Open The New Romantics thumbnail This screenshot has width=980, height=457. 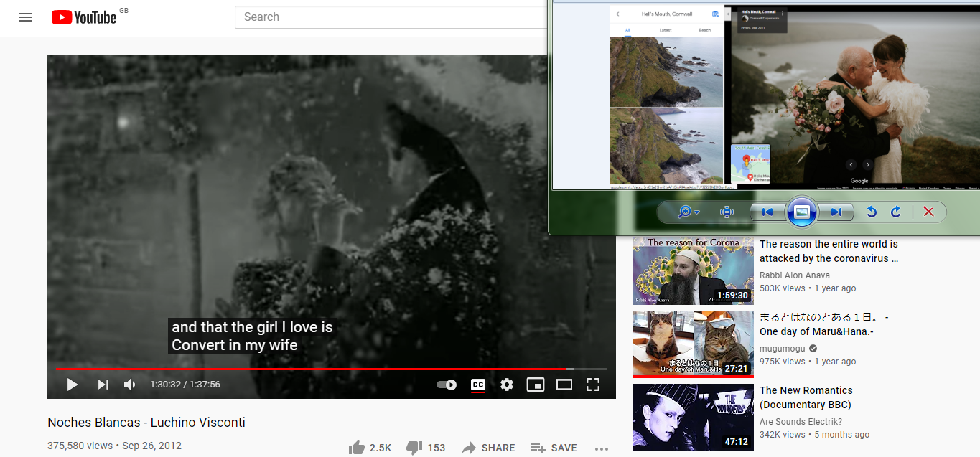[x=693, y=418]
